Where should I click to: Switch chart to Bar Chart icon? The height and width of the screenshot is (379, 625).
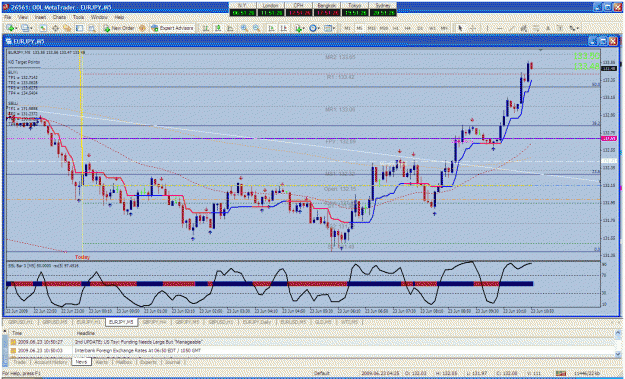(206, 28)
